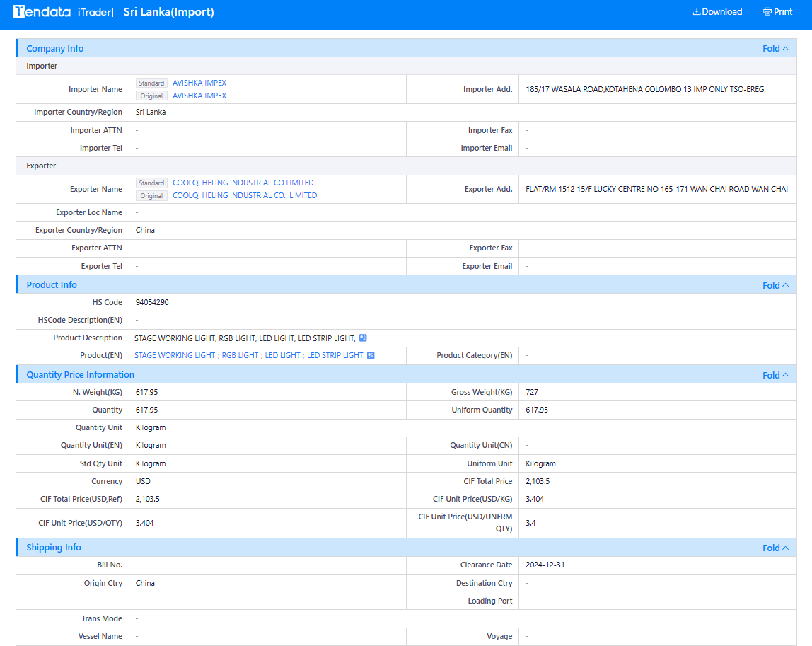Click the Product Description text value
Screen dimensions: 812x646
(x=245, y=338)
